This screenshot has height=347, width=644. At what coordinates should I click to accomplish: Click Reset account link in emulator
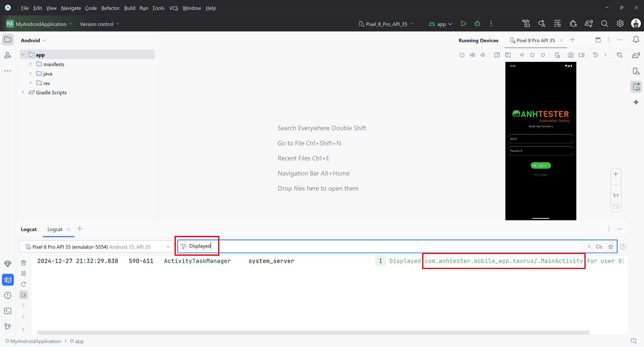click(x=541, y=175)
